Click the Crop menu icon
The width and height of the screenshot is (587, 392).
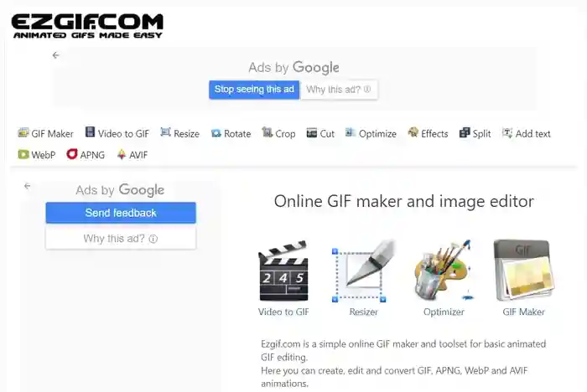[x=267, y=132]
